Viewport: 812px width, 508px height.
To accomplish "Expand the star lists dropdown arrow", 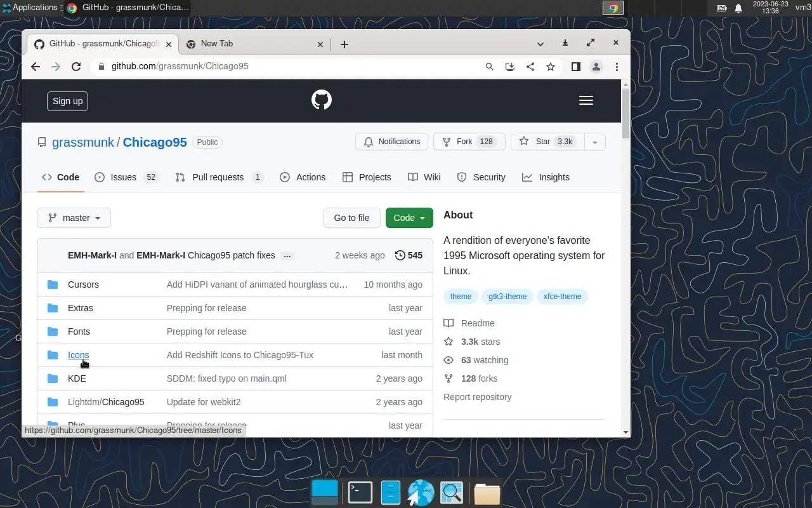I will coord(595,142).
